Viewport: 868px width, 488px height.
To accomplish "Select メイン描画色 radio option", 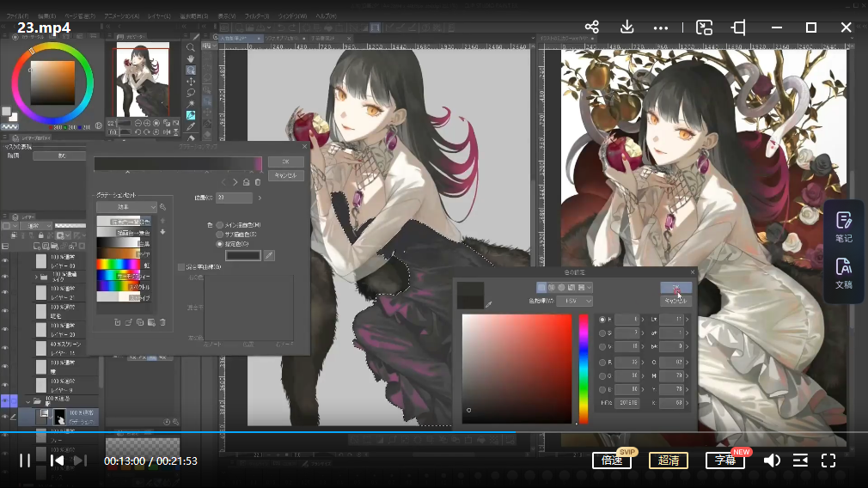I will (220, 225).
